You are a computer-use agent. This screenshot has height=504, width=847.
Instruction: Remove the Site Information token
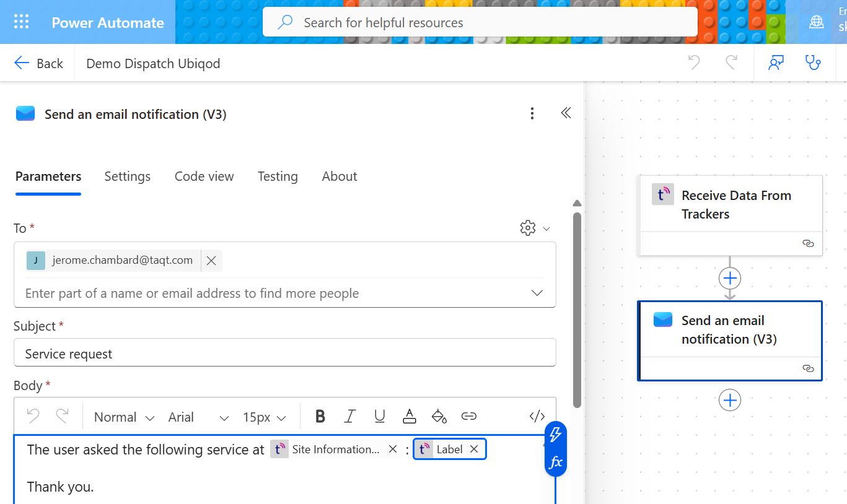point(393,450)
